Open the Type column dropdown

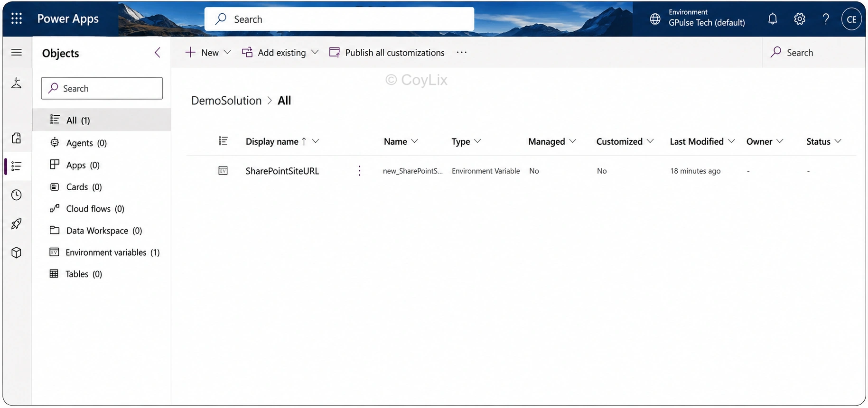(477, 141)
